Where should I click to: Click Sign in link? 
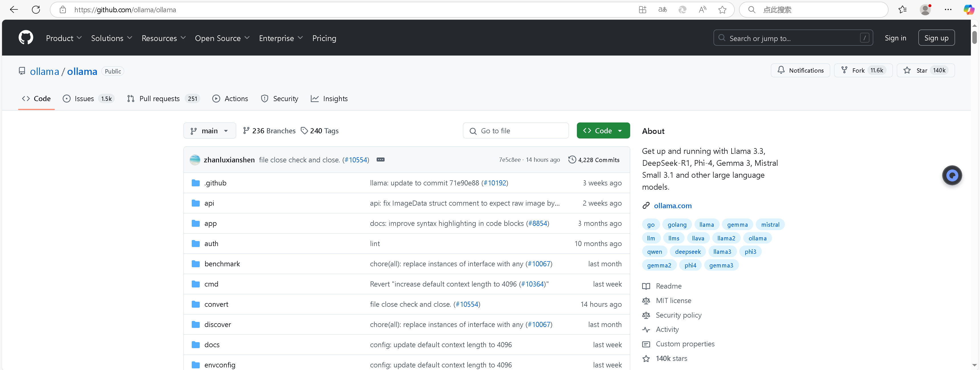tap(895, 38)
